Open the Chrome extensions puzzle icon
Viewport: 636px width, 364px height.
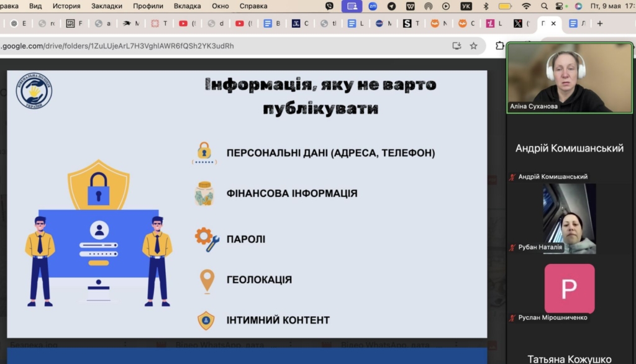(499, 45)
